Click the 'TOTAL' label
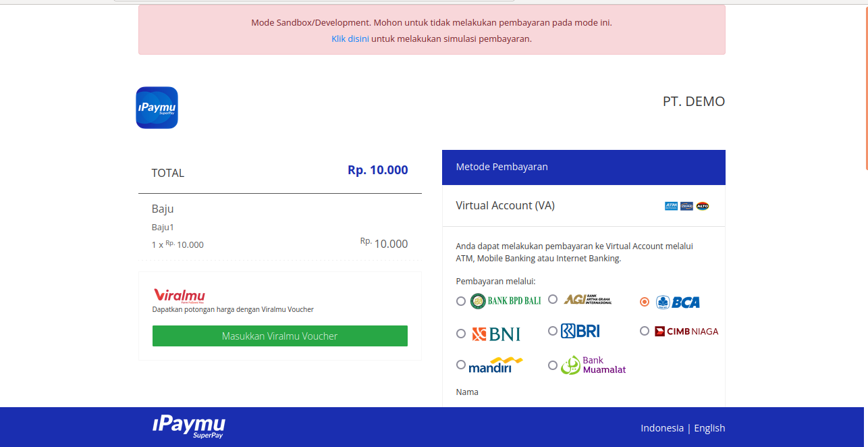Screen dimensions: 868x447 pyautogui.click(x=168, y=173)
